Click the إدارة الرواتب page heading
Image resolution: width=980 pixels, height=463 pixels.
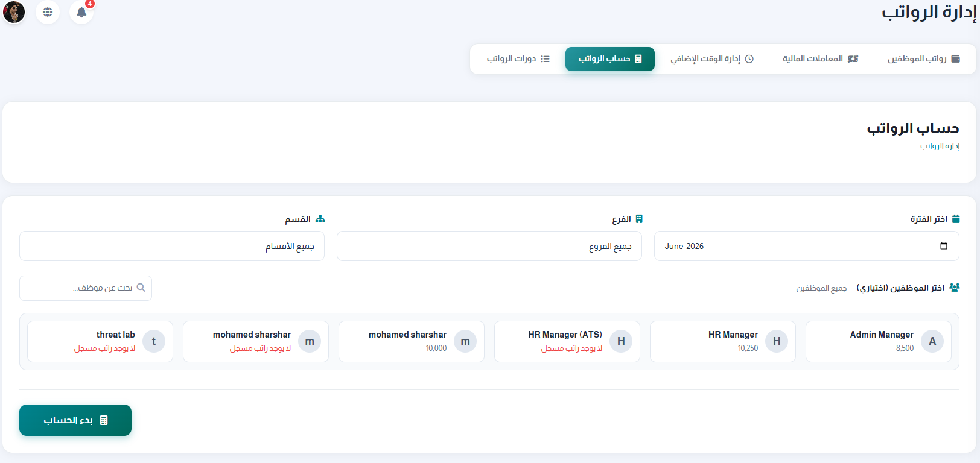929,13
